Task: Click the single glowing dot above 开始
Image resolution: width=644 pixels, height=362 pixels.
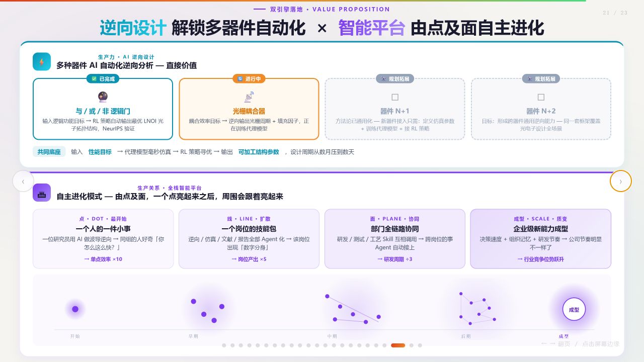Action: (x=75, y=309)
